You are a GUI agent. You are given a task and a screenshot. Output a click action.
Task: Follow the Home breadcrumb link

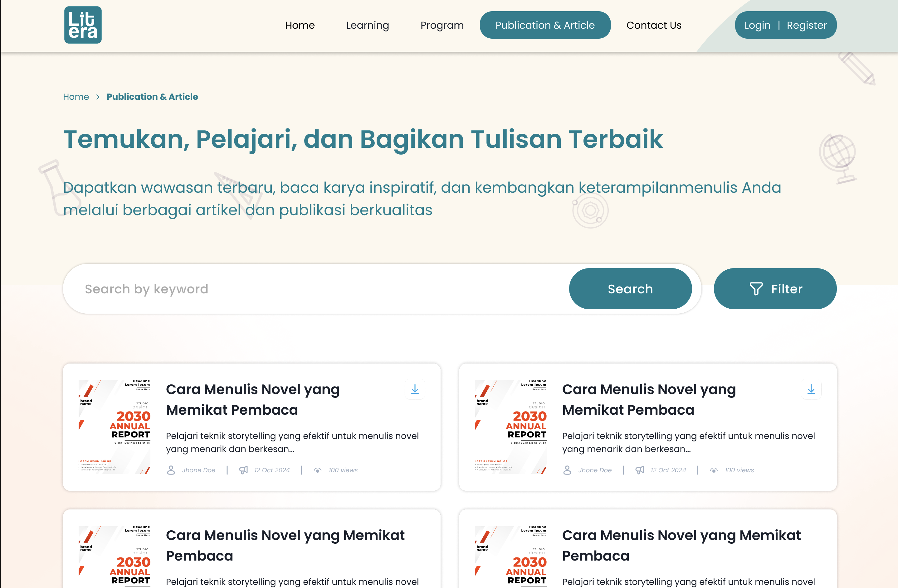(x=76, y=96)
